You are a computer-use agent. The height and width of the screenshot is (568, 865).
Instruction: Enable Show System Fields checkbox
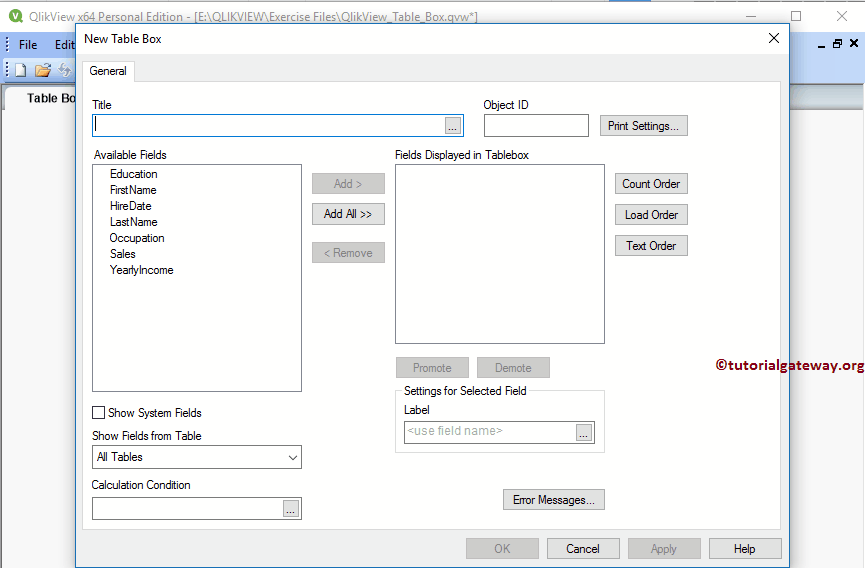click(x=98, y=412)
